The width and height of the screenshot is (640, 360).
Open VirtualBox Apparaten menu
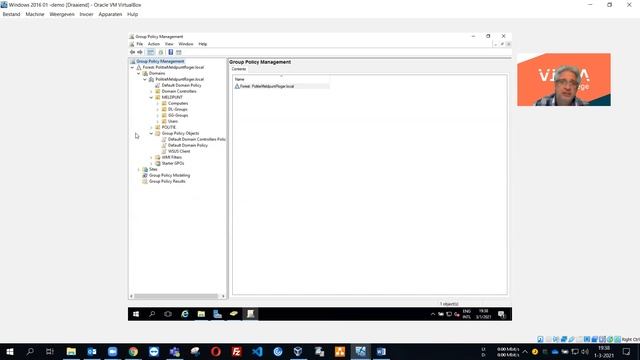click(x=110, y=14)
